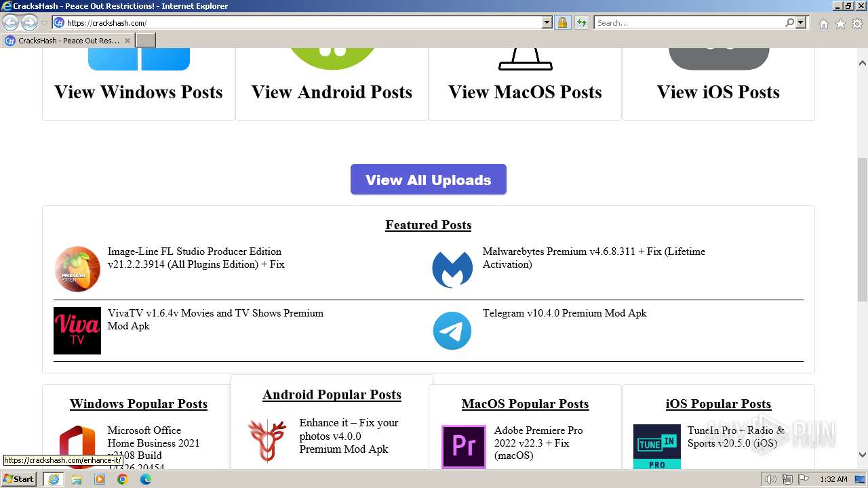The width and height of the screenshot is (868, 488).
Task: Click the Mac monitor icon above View MacOS Posts
Action: 526,59
